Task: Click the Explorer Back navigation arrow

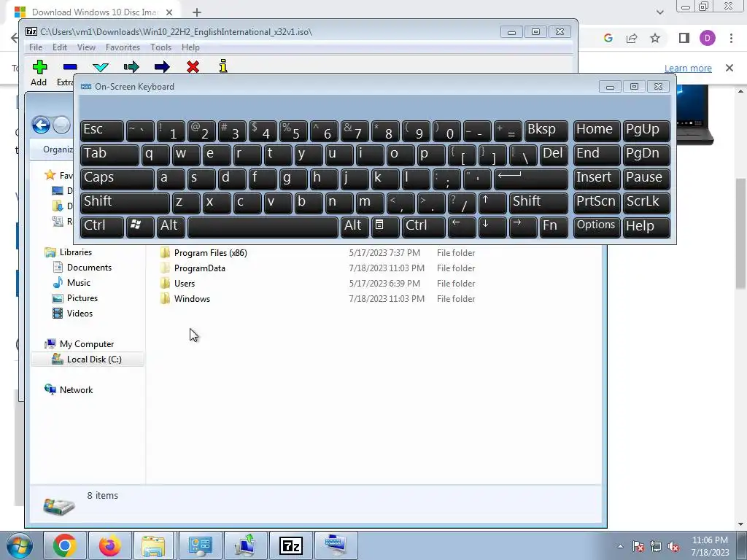Action: [x=41, y=125]
